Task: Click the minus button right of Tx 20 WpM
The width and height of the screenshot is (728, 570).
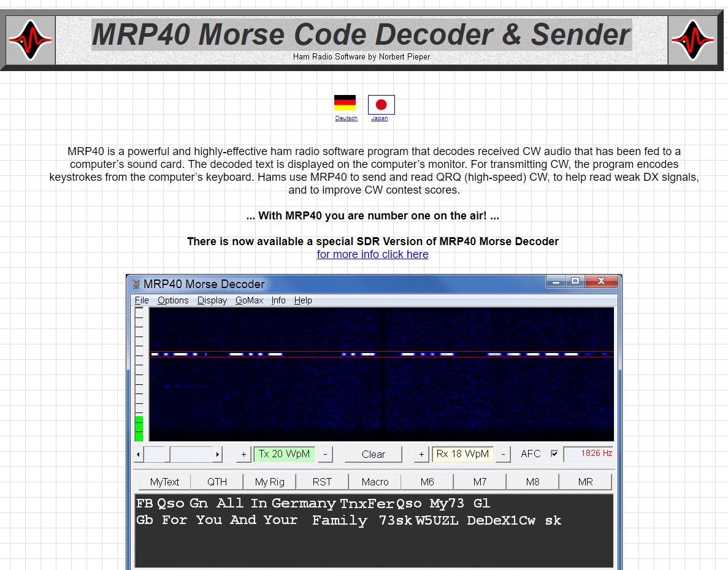Action: [x=325, y=454]
